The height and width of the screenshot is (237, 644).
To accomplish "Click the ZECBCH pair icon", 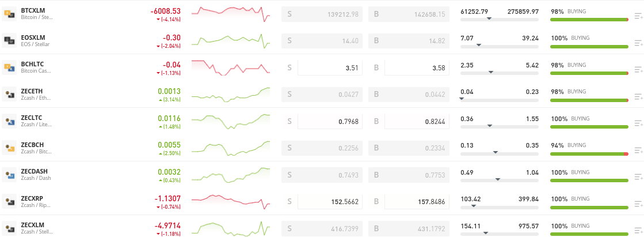I will [9, 147].
